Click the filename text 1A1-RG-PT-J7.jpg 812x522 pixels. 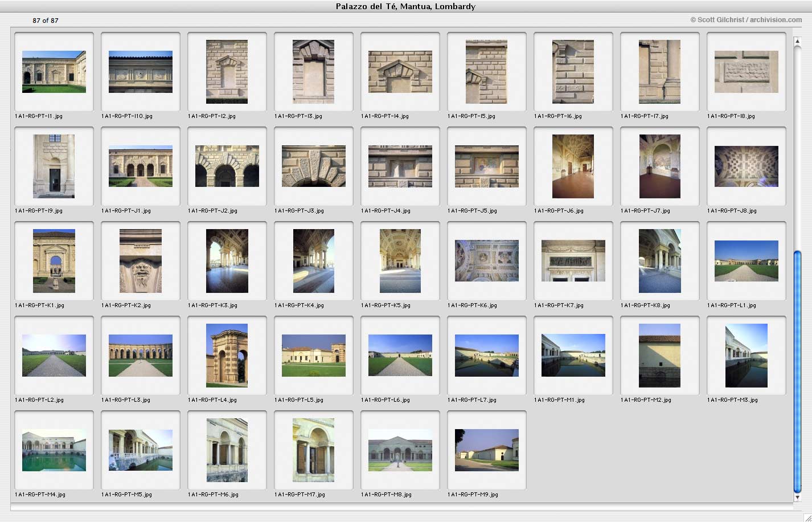645,211
